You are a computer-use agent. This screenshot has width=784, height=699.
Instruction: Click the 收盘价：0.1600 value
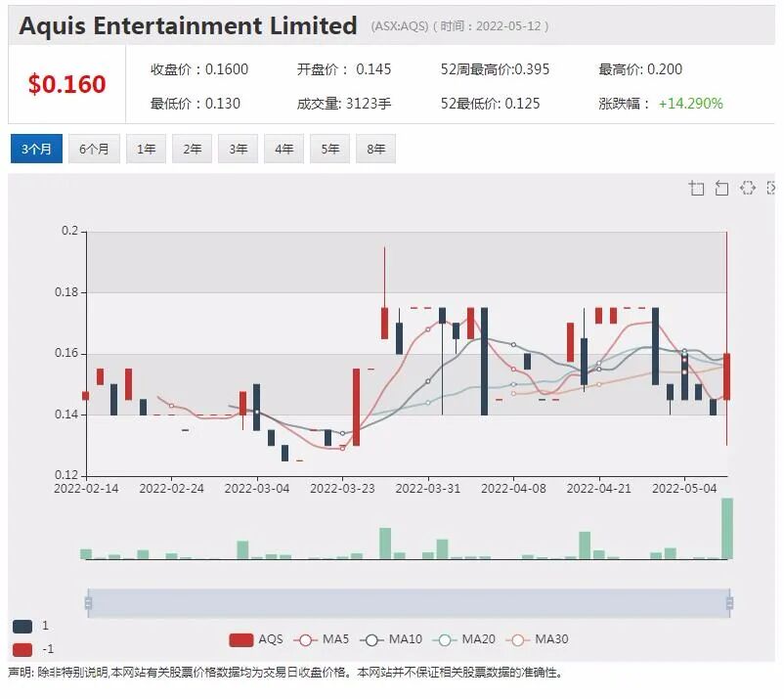tap(199, 69)
